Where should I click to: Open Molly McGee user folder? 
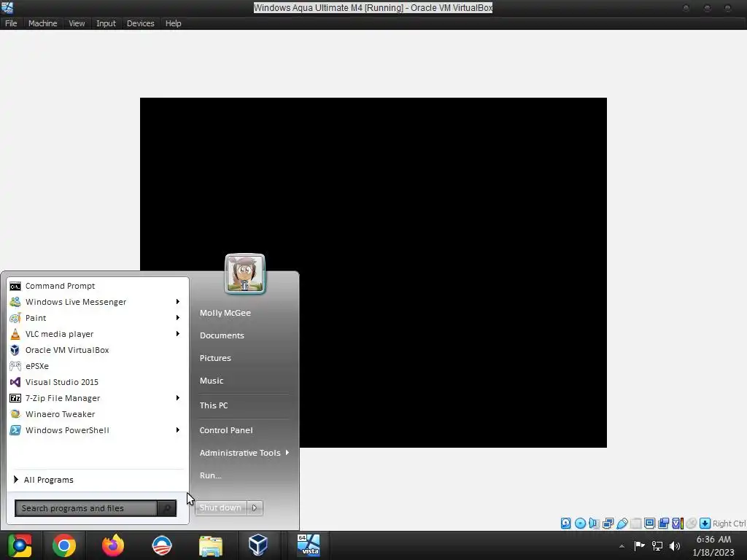coord(225,313)
